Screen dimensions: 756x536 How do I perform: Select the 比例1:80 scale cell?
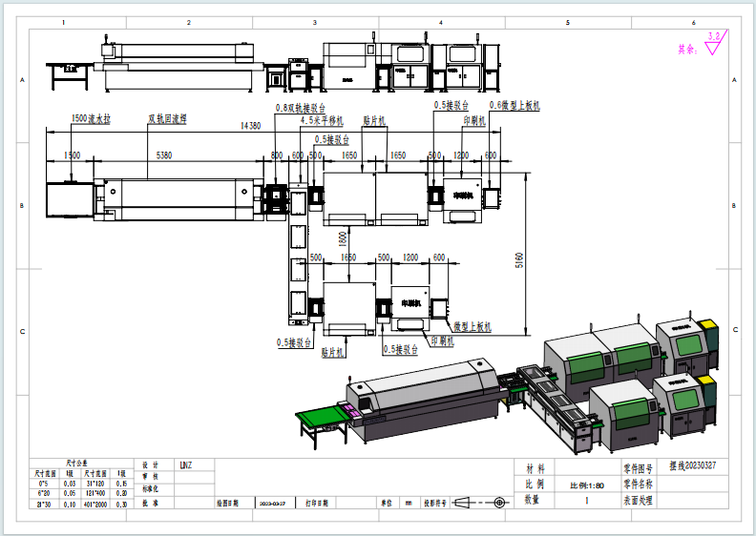coord(587,484)
